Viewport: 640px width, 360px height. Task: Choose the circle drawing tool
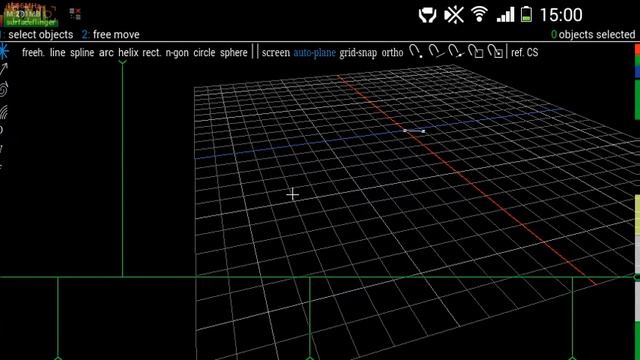(204, 53)
